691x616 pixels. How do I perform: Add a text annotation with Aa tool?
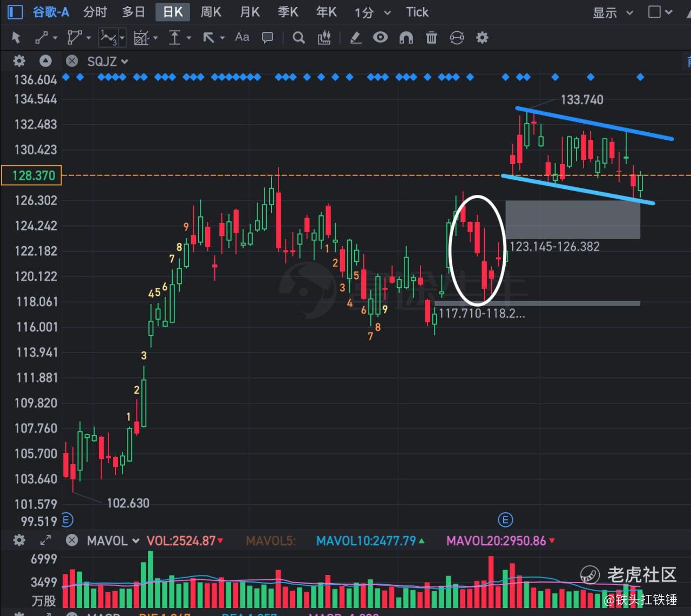tap(242, 37)
